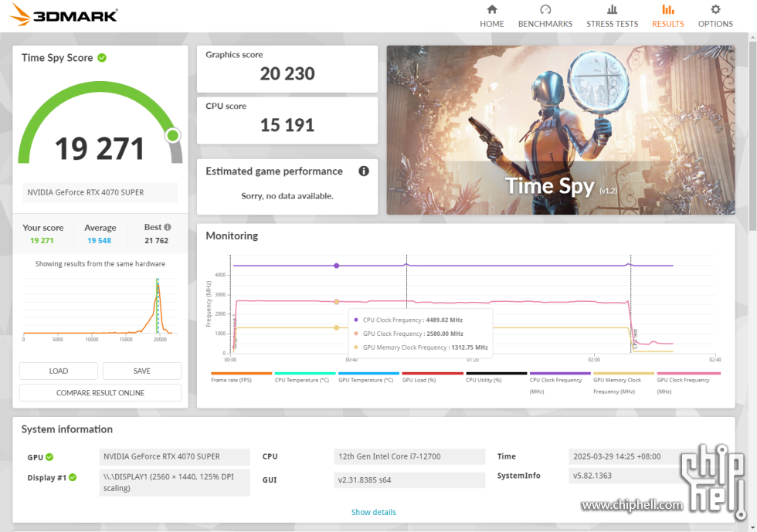
Task: Toggle the Frame rate (FPS) legend swatch
Action: [x=241, y=373]
